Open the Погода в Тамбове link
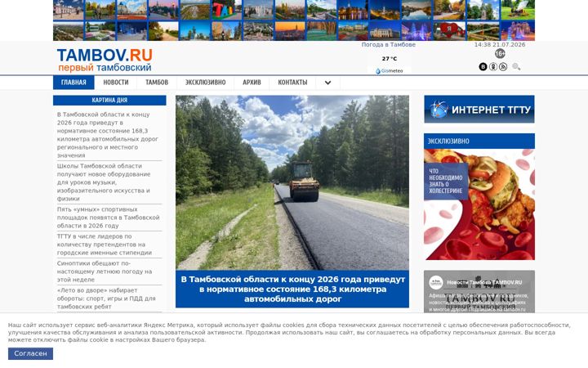The image size is (588, 368). coord(389,44)
